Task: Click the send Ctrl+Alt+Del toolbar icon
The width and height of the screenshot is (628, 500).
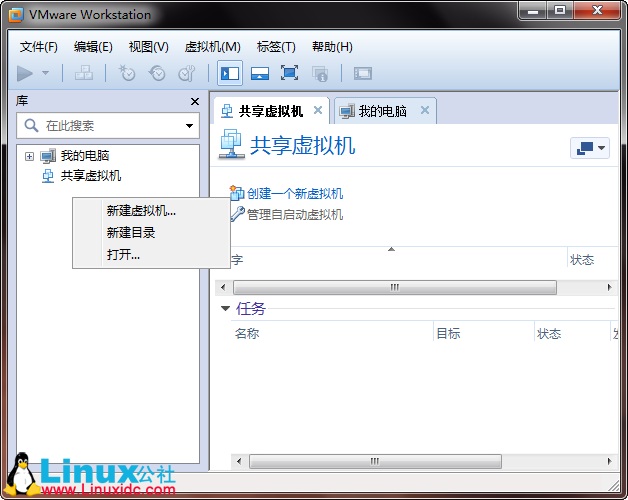Action: point(84,73)
